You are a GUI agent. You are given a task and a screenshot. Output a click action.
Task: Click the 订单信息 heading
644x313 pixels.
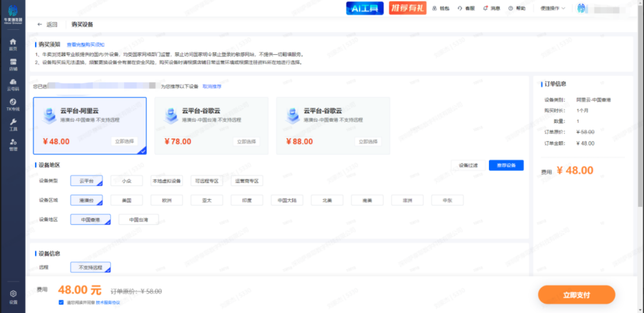tap(555, 84)
